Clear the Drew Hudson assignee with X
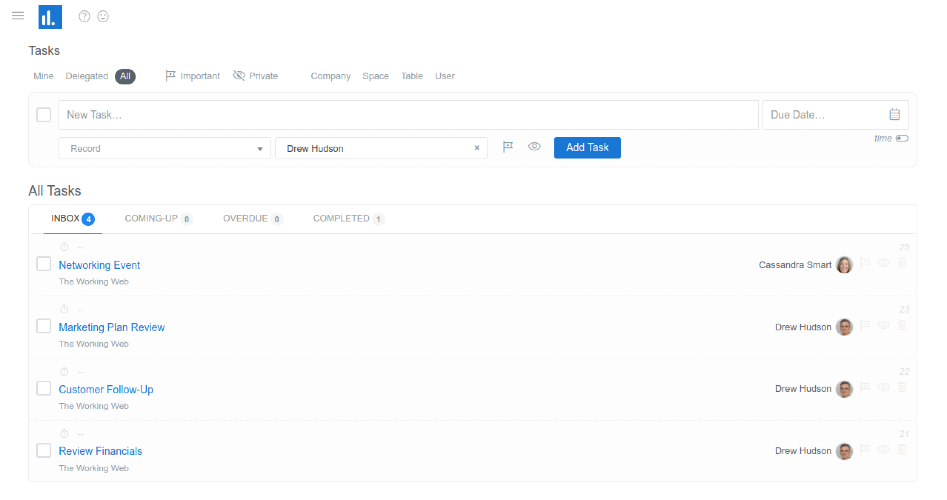The width and height of the screenshot is (947, 500). click(477, 148)
